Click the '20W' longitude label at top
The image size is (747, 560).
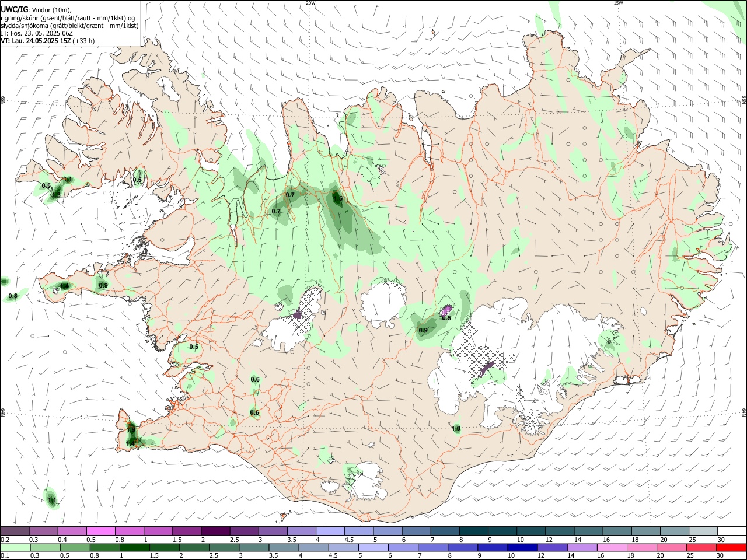310,3
